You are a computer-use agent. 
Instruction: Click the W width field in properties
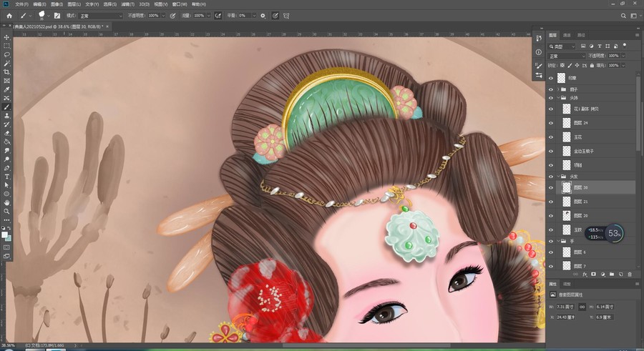pyautogui.click(x=565, y=307)
